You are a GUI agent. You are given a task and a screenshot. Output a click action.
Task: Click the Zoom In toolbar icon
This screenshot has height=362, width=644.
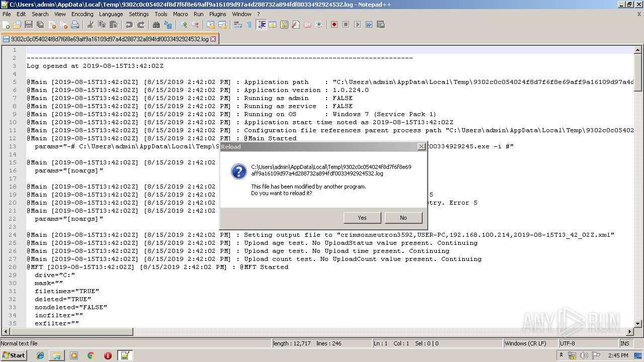pos(184,25)
